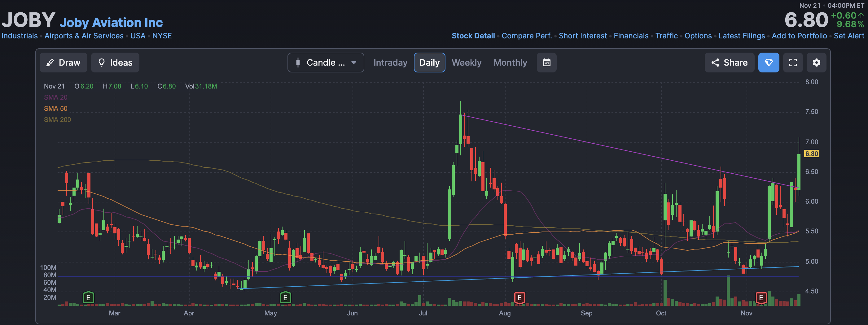Click the share icon in Share button
868x325 pixels.
(x=715, y=63)
